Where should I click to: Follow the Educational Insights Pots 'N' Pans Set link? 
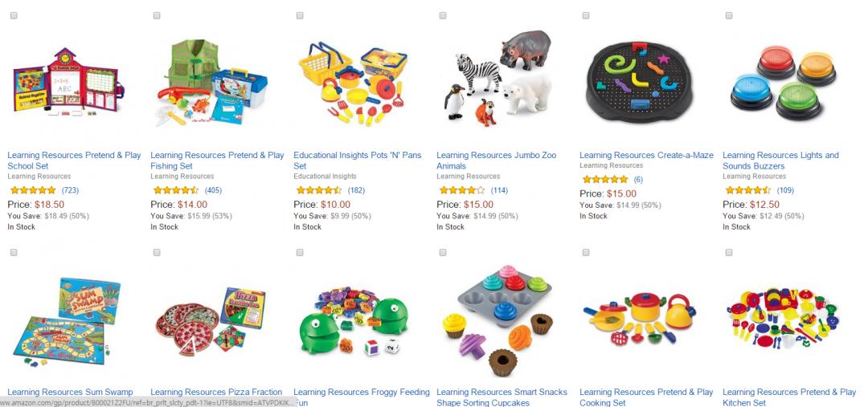(x=357, y=161)
